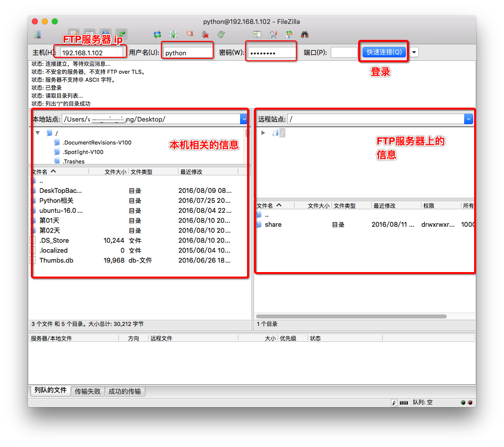Toggle synchronized browsing
Screen dimensions: 504x447
[x=289, y=34]
